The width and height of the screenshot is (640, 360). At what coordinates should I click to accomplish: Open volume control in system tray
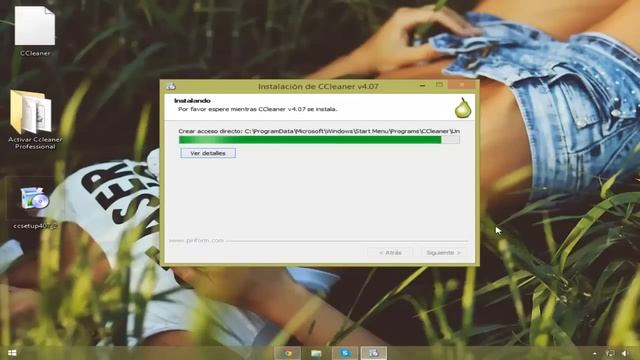625,353
